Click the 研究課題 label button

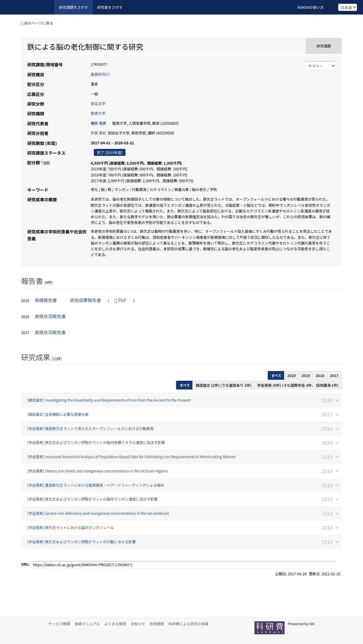tap(324, 46)
